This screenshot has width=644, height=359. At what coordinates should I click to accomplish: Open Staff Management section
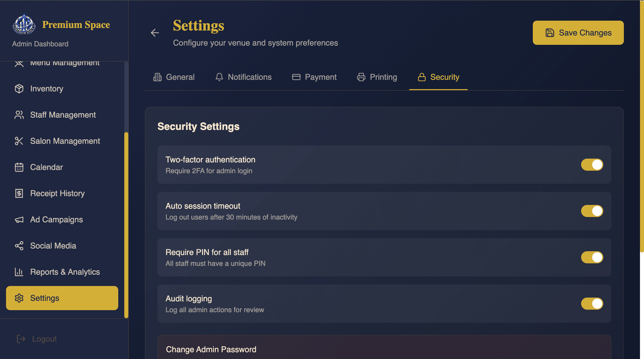coord(62,115)
